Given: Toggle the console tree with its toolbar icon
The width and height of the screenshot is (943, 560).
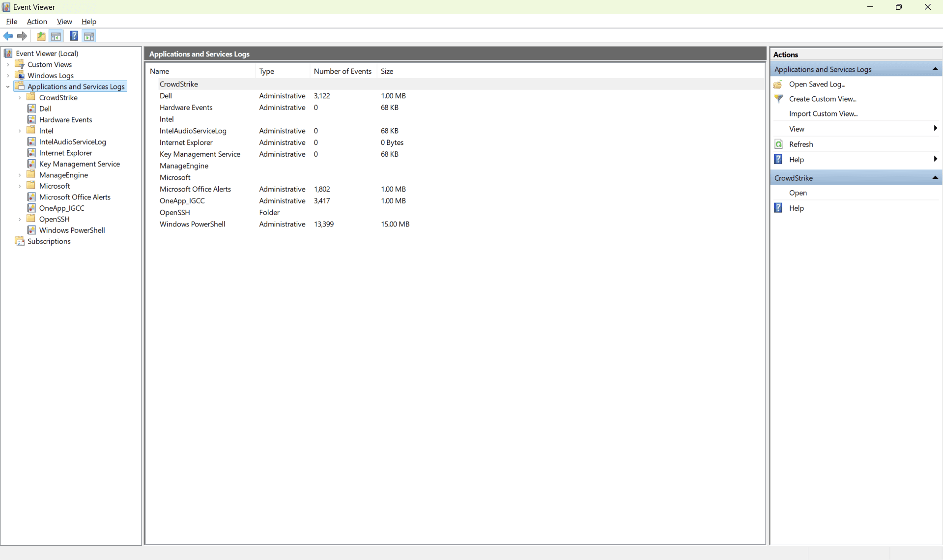Looking at the screenshot, I should pos(56,36).
